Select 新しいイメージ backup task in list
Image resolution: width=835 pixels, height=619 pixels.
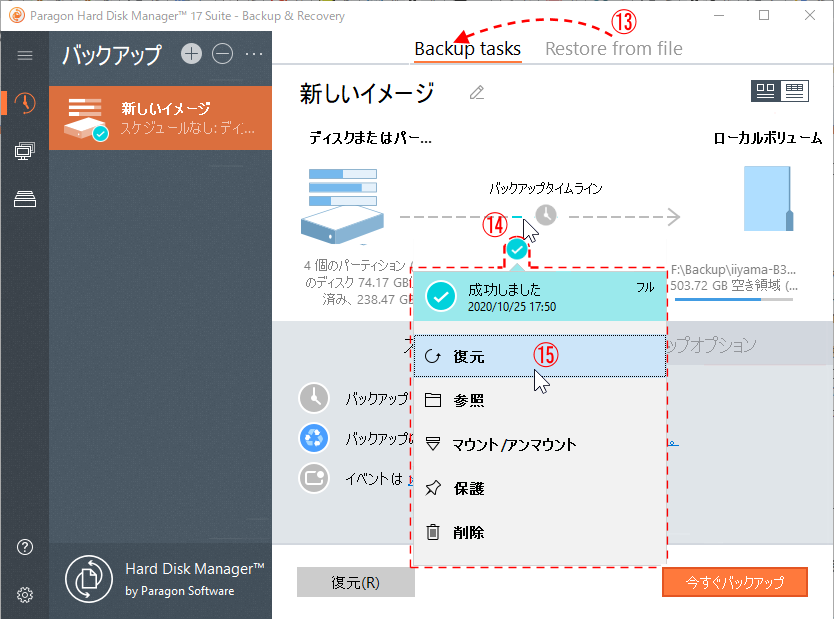[160, 117]
